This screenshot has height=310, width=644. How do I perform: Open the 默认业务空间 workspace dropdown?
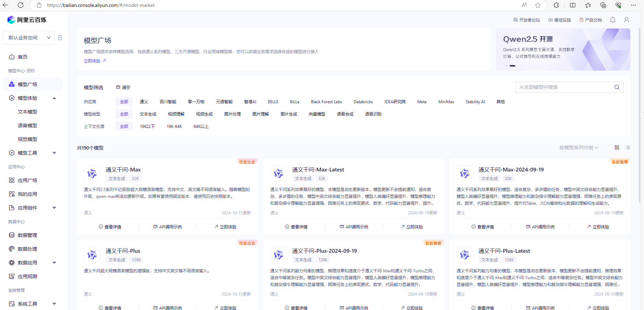click(x=29, y=38)
